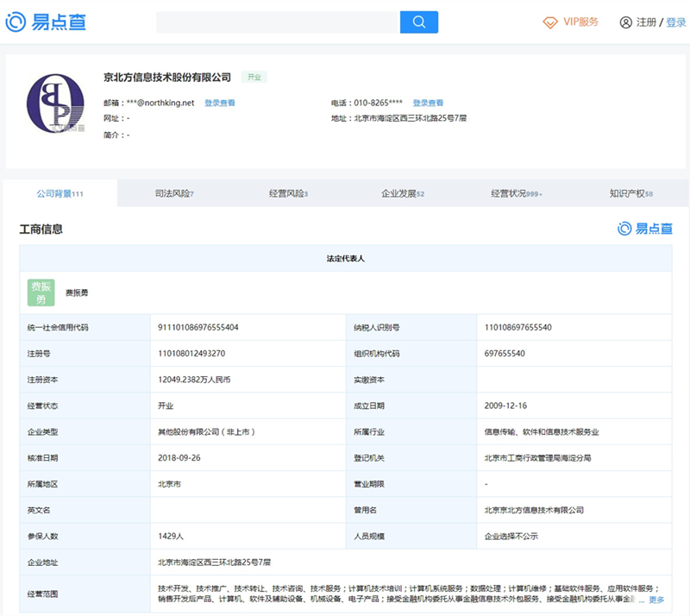Screen dimensions: 690x616
Task: Click 登录查看 next to the email address
Action: point(219,102)
